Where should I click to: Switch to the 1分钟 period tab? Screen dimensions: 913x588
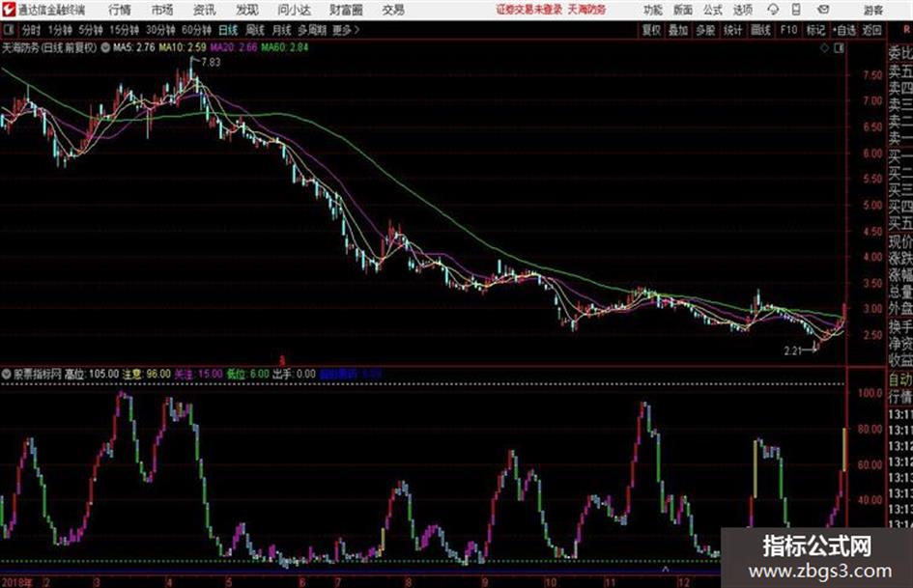point(60,30)
